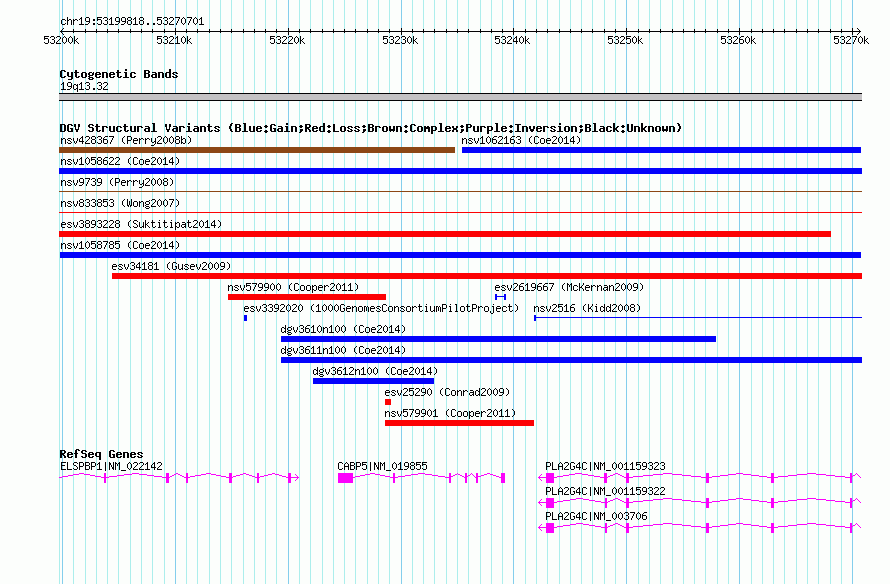Click the RefSeq Genes track title

click(101, 454)
